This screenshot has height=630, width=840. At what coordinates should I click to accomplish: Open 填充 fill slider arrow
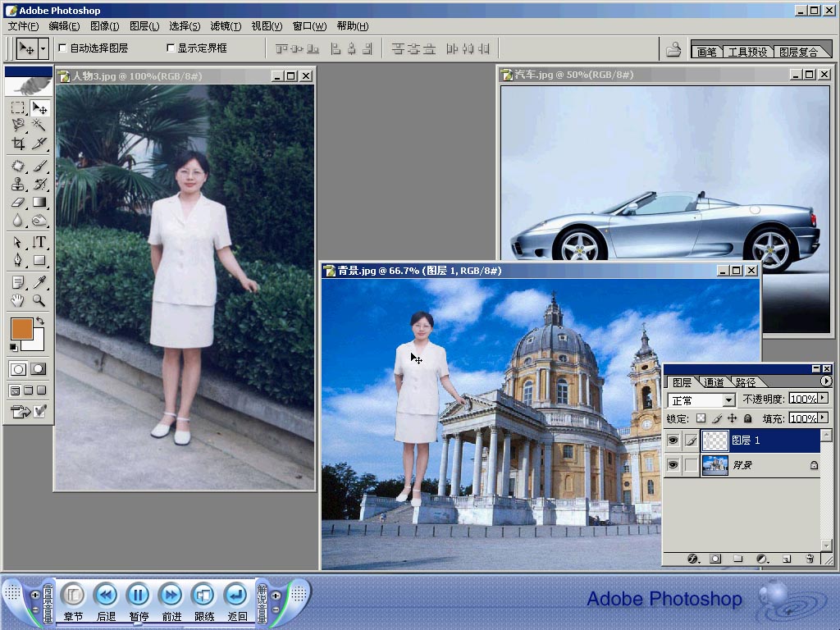coord(824,418)
